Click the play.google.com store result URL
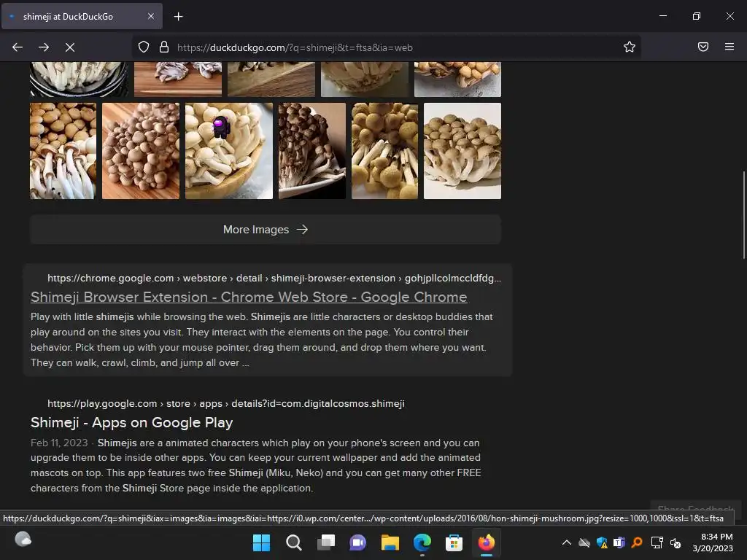747x560 pixels. click(226, 403)
